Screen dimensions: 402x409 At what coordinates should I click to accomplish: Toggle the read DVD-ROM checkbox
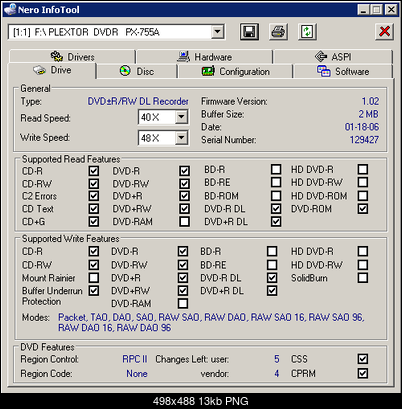pyautogui.click(x=363, y=209)
